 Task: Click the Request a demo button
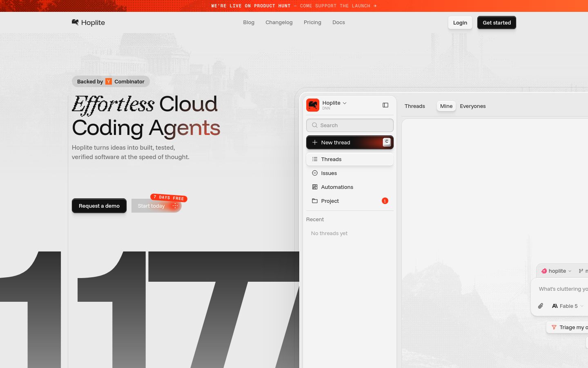tap(99, 206)
